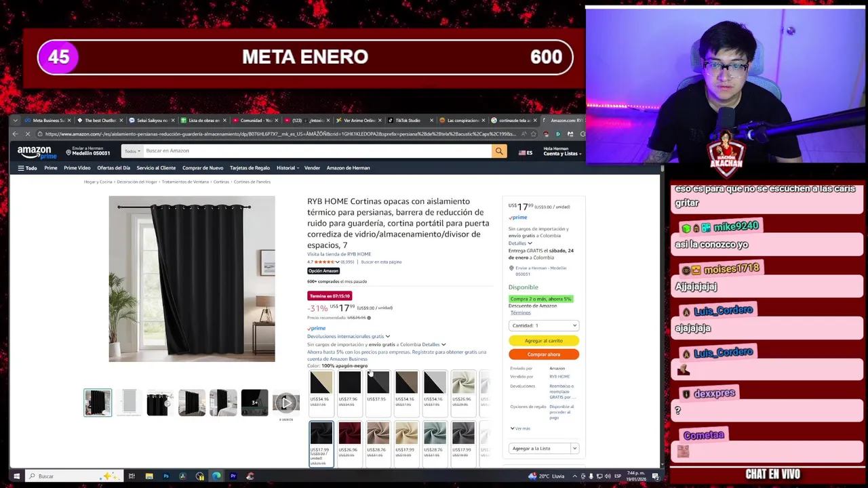868x488 pixels.
Task: Open the Historial dropdown in the nav
Action: 288,168
